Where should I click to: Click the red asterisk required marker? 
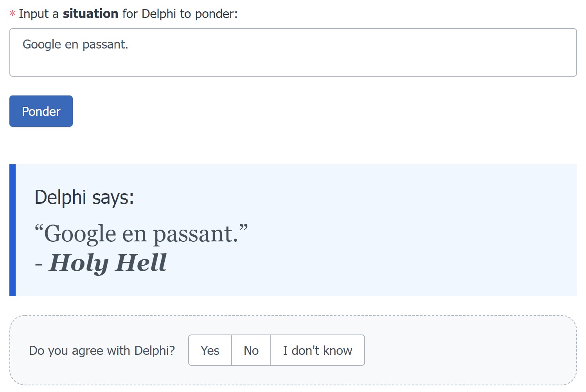13,13
